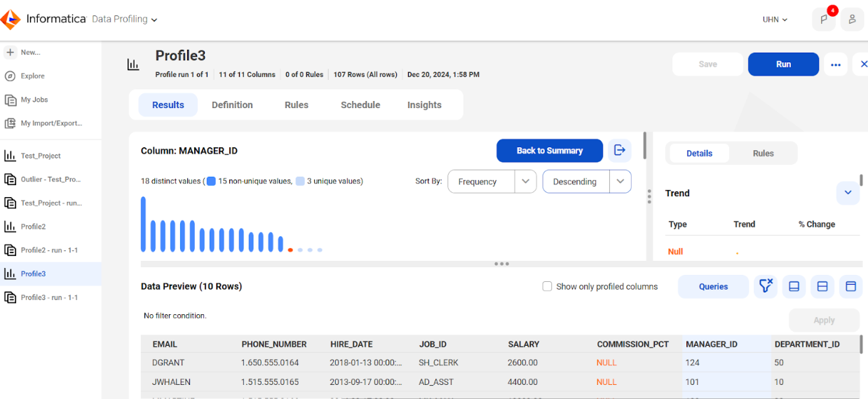Click the SALARY column header
The image size is (868, 399).
524,344
